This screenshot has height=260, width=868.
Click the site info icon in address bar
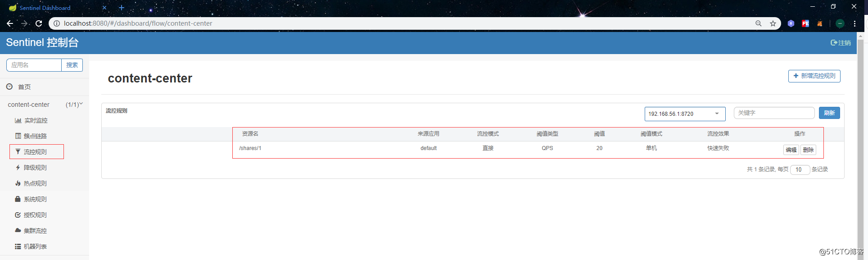[57, 23]
